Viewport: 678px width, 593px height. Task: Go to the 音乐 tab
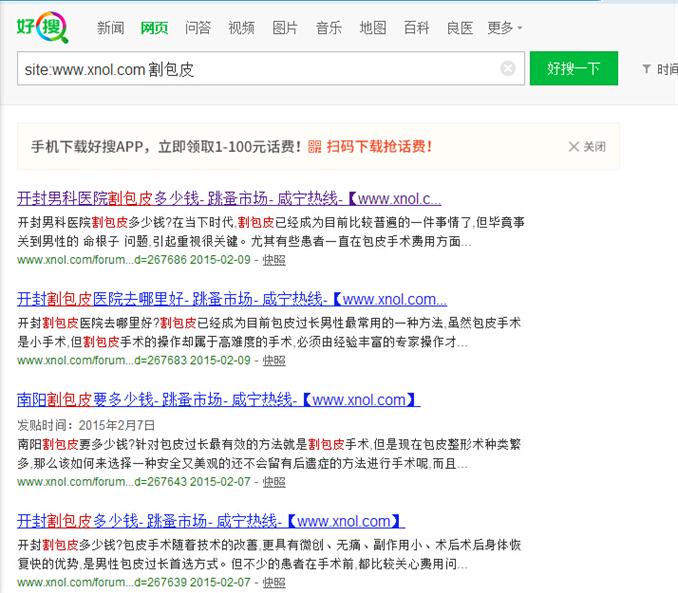pos(329,28)
